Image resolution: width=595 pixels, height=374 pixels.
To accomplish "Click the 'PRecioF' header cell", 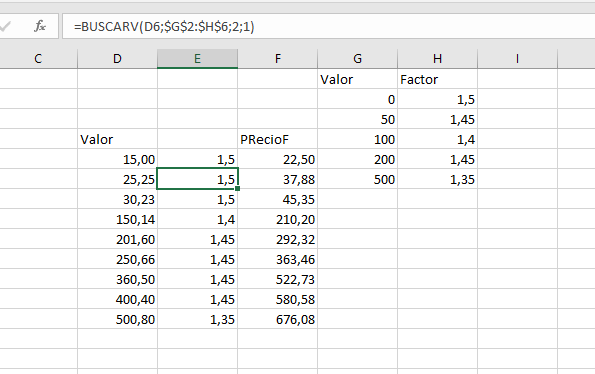I will 277,139.
